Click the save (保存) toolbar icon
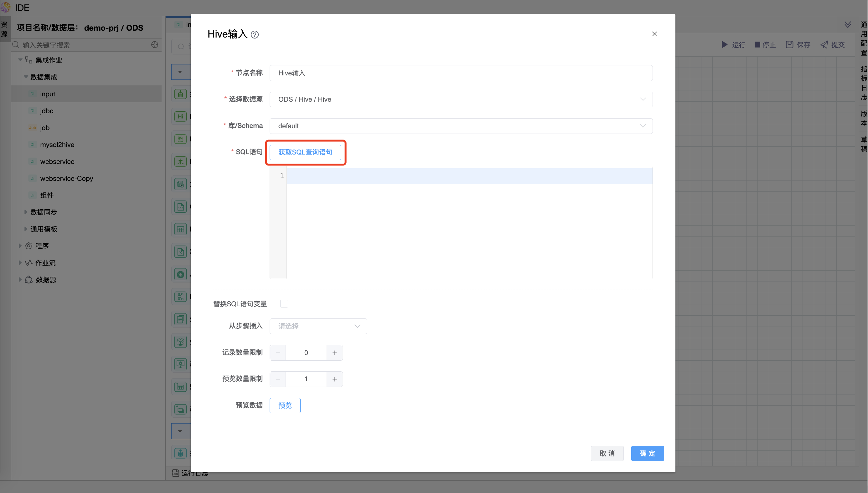The height and width of the screenshot is (493, 868). [789, 45]
